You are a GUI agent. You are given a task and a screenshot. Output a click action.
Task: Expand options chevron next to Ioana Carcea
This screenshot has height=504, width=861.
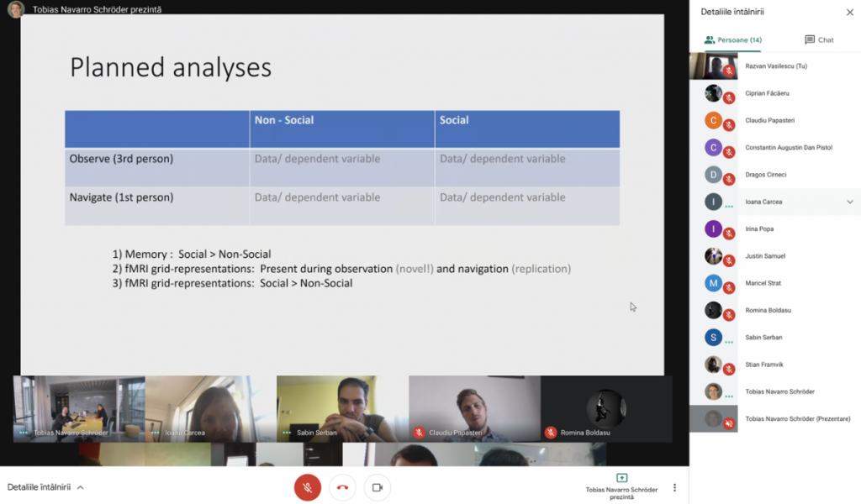(x=849, y=202)
